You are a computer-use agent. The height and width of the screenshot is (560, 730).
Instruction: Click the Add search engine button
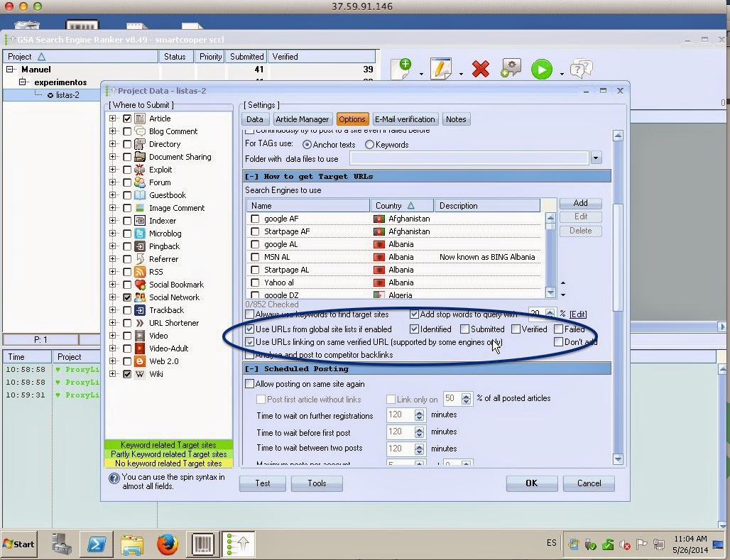tap(580, 203)
